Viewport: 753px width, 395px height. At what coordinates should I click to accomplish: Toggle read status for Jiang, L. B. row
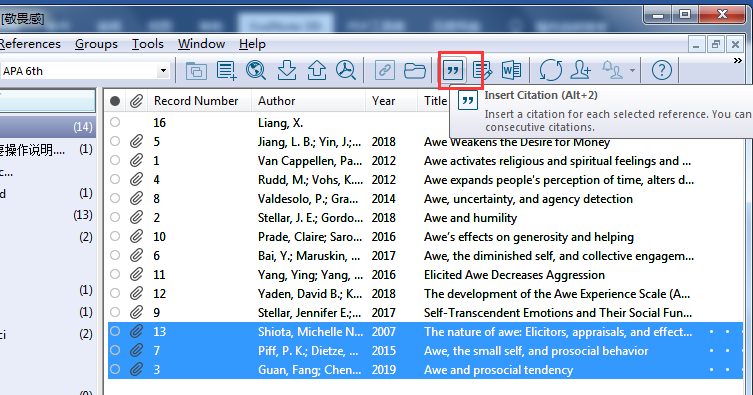tap(115, 141)
